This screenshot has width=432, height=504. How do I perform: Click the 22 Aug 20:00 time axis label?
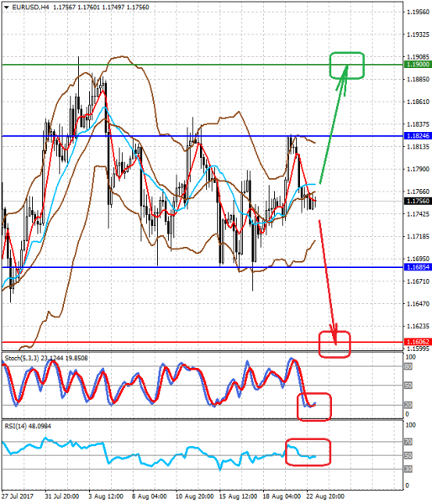click(x=325, y=496)
